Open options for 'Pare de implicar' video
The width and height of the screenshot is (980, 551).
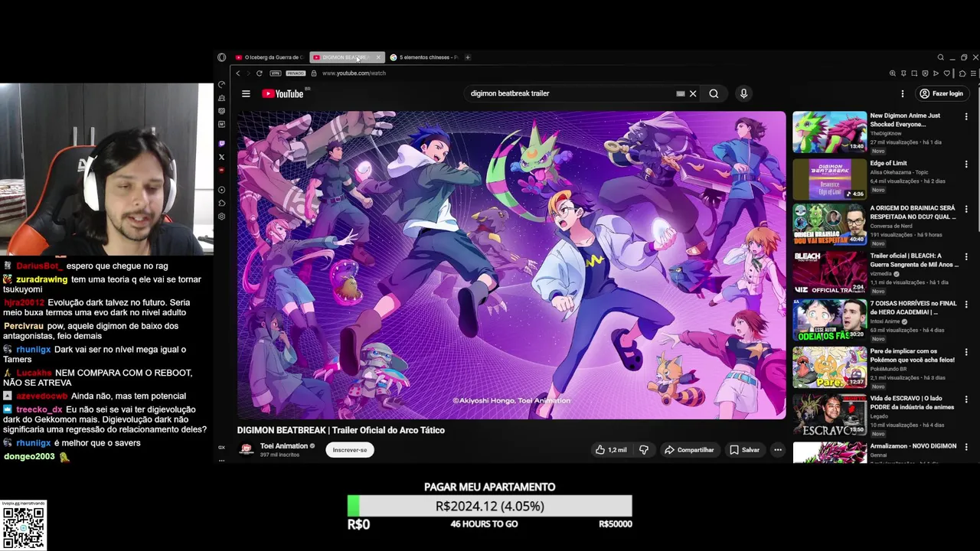pyautogui.click(x=966, y=352)
